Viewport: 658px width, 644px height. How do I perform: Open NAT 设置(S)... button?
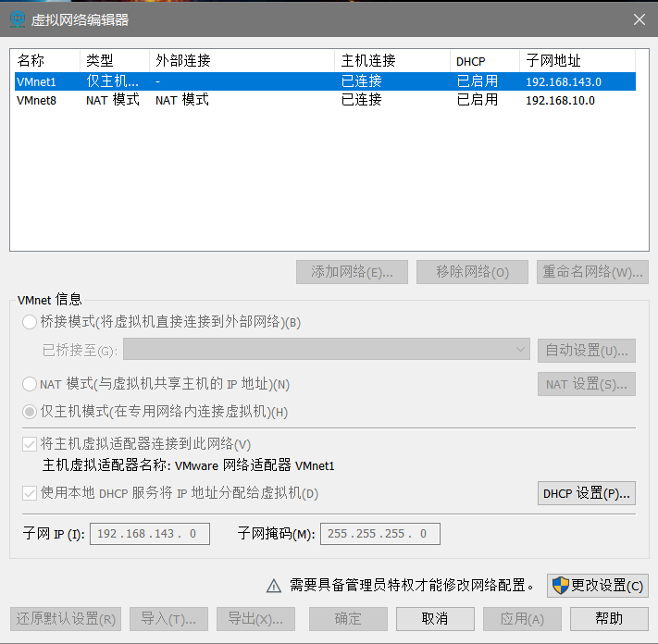click(x=587, y=384)
